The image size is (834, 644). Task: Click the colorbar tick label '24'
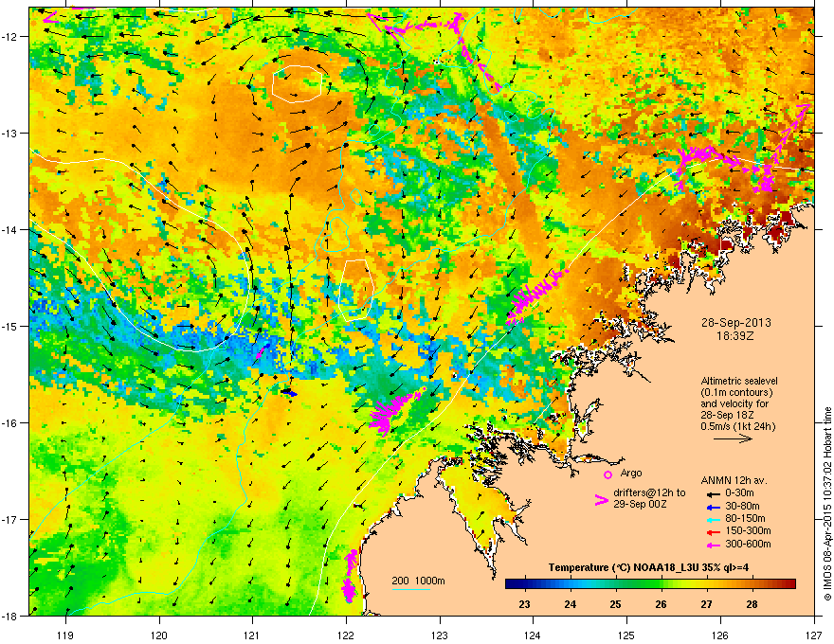click(x=571, y=604)
